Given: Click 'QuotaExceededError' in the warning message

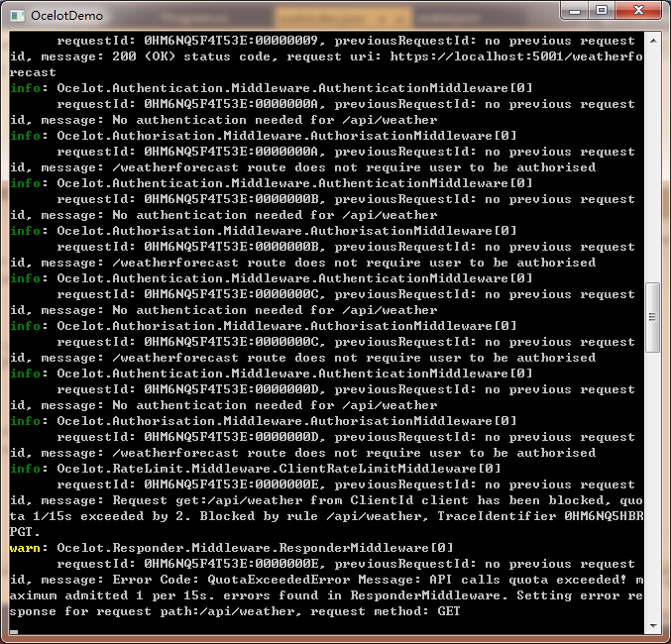Looking at the screenshot, I should 279,580.
